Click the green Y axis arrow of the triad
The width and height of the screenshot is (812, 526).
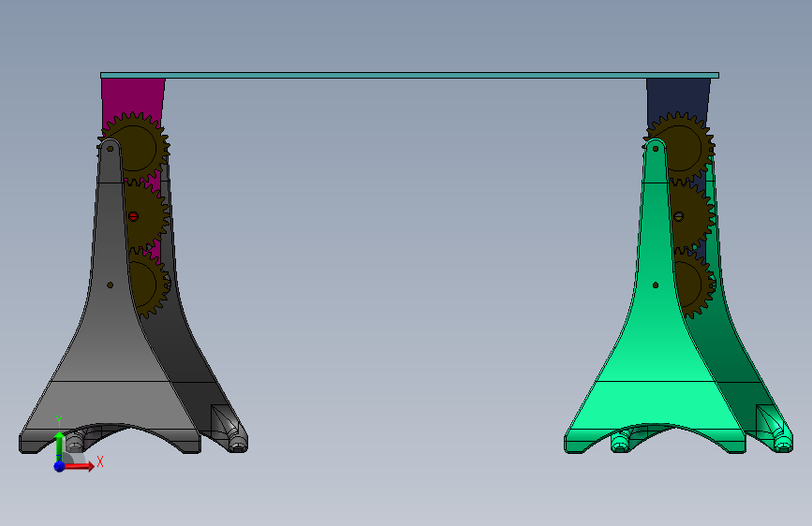60,446
